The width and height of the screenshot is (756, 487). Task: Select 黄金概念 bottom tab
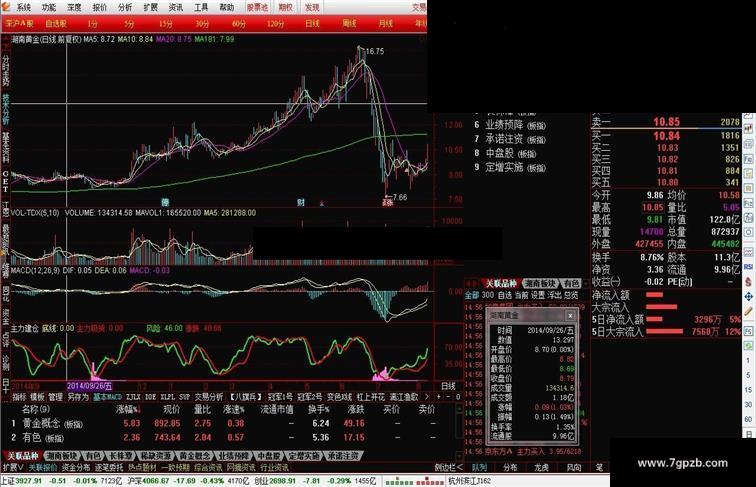195,456
